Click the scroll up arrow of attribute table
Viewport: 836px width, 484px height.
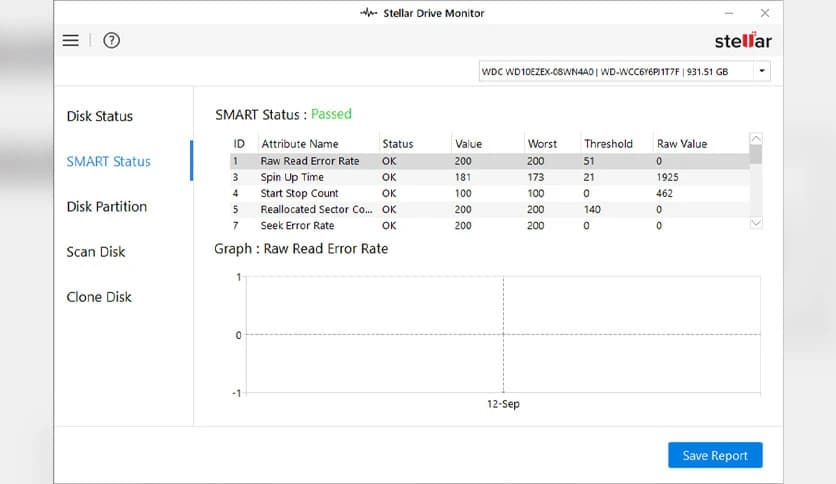pyautogui.click(x=756, y=139)
